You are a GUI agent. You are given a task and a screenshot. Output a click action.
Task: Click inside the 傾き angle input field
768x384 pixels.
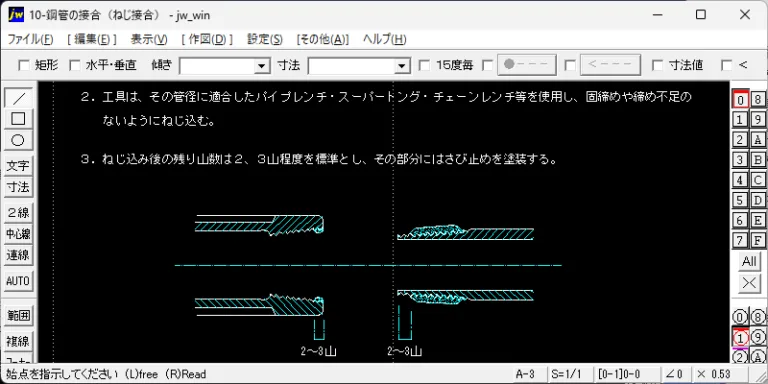[217, 66]
